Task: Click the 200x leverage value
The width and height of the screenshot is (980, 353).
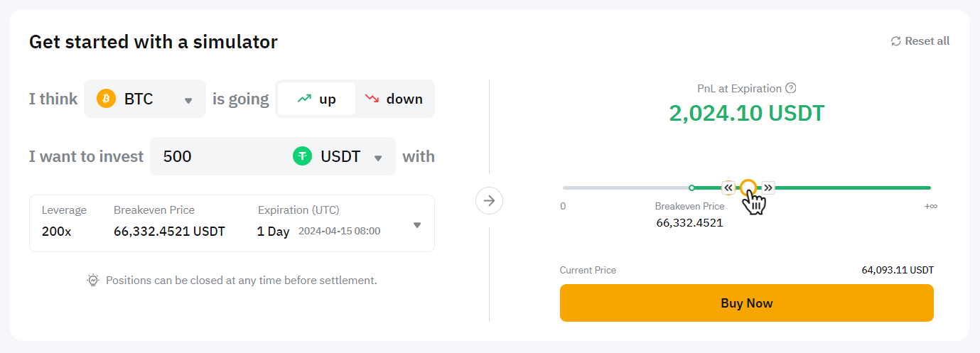Action: pyautogui.click(x=56, y=231)
